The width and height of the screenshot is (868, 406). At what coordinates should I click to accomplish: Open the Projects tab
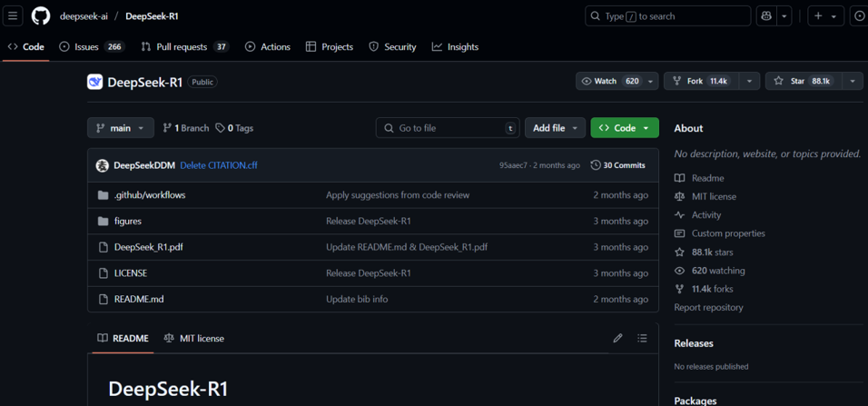point(330,47)
